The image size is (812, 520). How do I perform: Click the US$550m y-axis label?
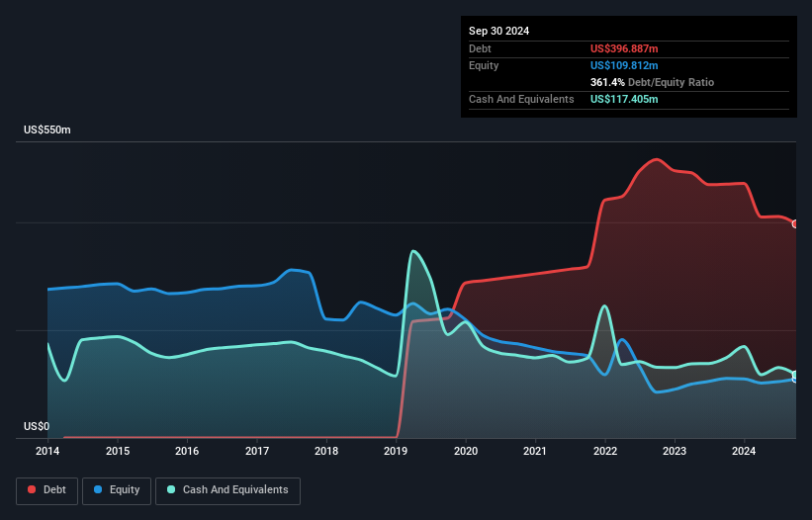(x=47, y=130)
